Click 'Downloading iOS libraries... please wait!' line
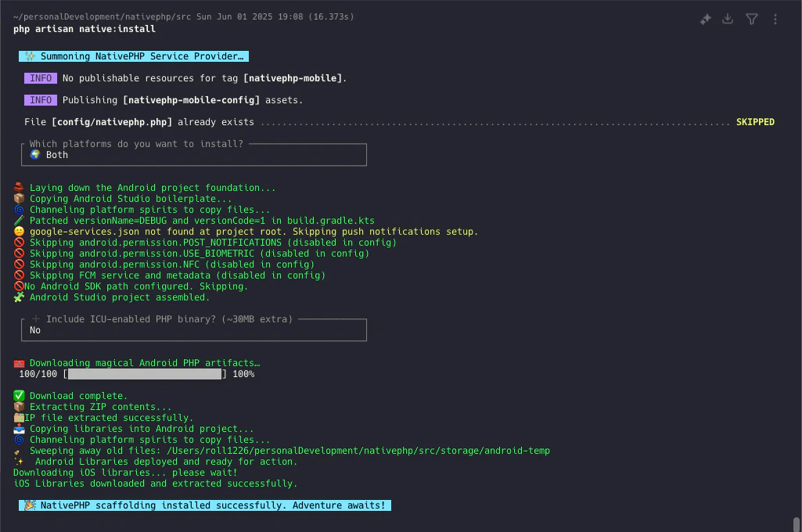The height and width of the screenshot is (532, 802). point(125,473)
